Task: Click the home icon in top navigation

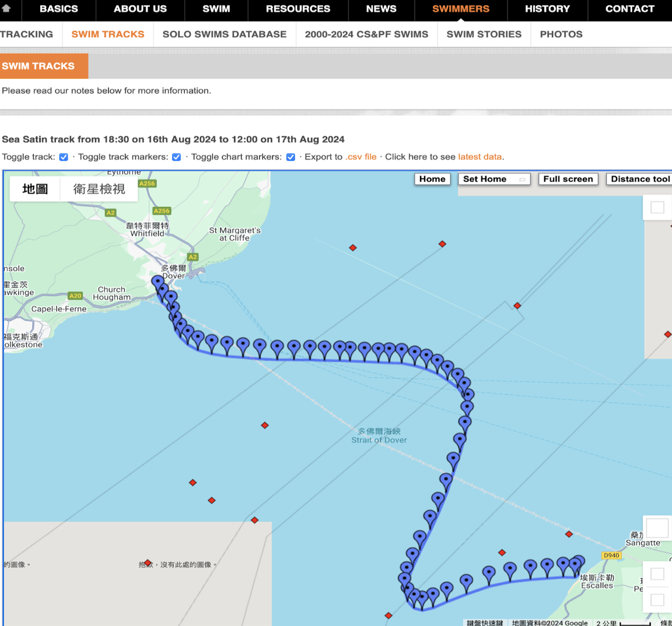Action: coord(6,9)
